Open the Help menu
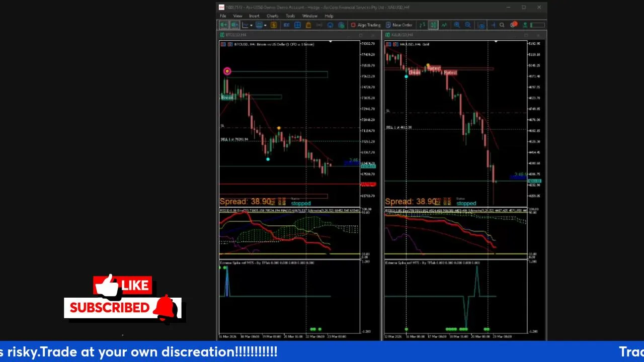 [329, 16]
